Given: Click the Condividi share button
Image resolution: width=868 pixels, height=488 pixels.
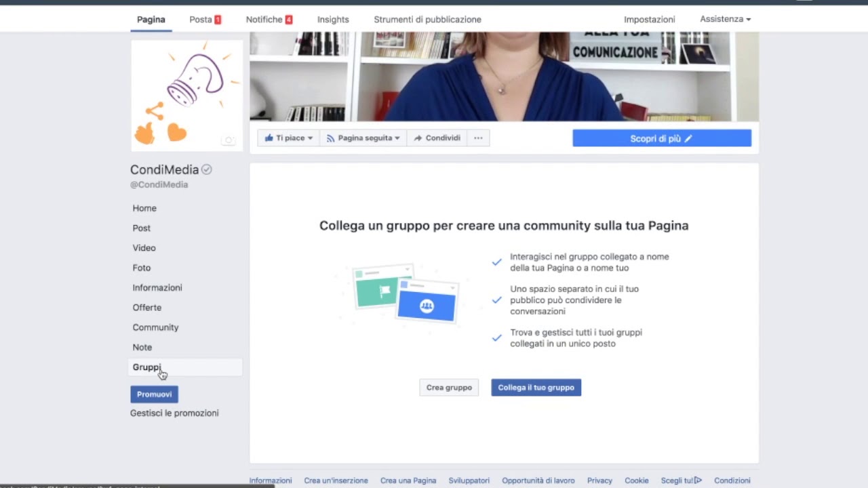Looking at the screenshot, I should click(437, 138).
